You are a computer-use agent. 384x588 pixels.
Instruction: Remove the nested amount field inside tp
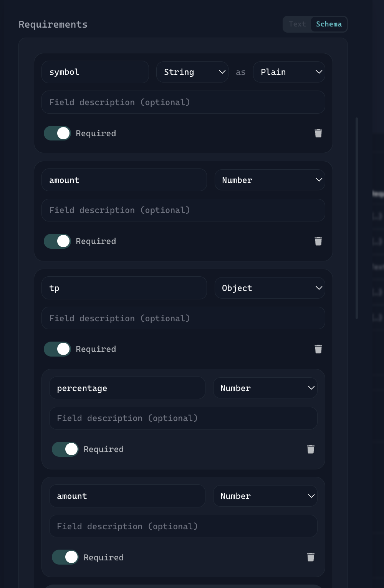click(310, 557)
